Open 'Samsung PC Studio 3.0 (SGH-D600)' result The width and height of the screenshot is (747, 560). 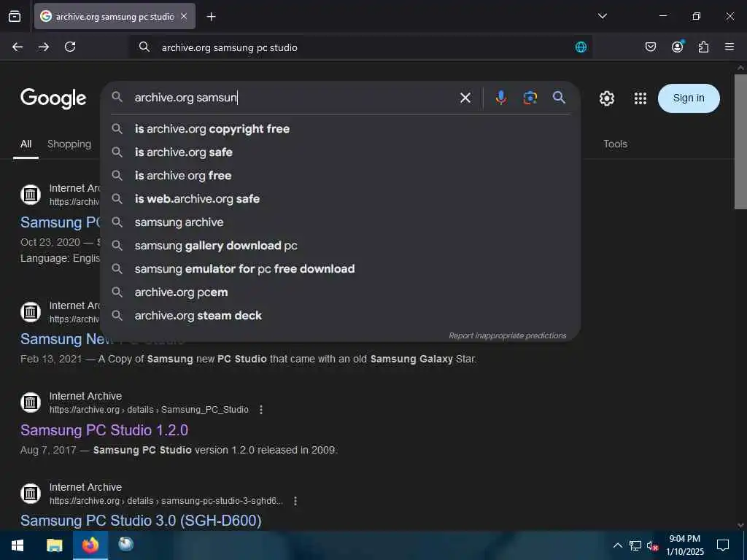click(141, 521)
